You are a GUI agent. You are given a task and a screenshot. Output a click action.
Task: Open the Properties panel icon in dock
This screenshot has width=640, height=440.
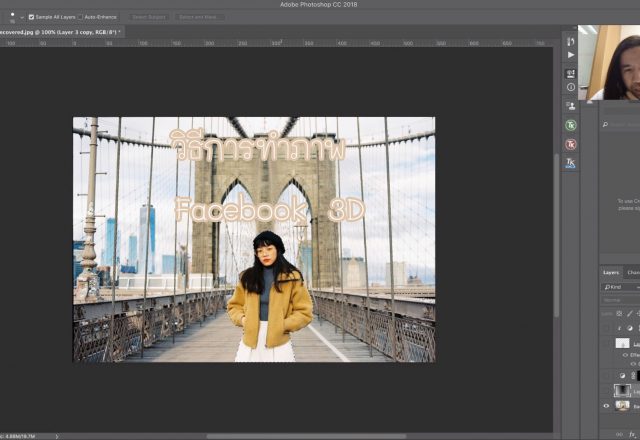pyautogui.click(x=571, y=73)
